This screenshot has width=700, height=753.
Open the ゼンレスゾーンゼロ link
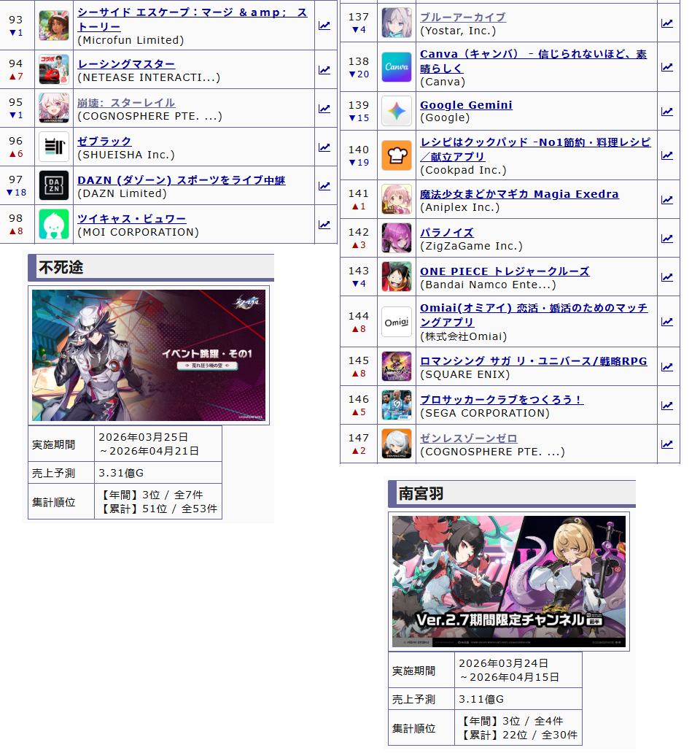[x=469, y=439]
